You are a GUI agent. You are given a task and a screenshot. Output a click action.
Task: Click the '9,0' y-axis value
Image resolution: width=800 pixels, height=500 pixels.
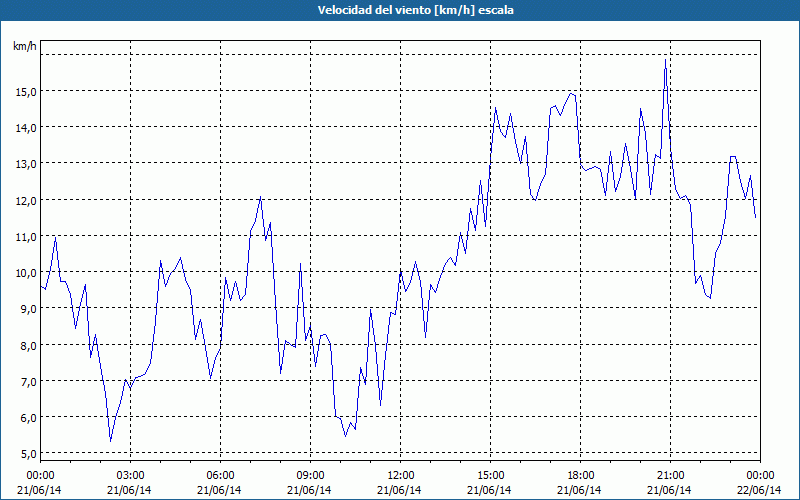pos(28,309)
